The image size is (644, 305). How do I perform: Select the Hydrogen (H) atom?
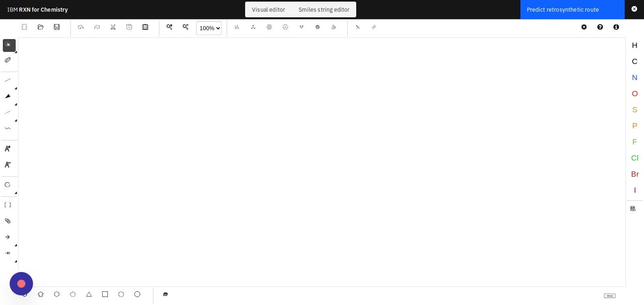(635, 45)
